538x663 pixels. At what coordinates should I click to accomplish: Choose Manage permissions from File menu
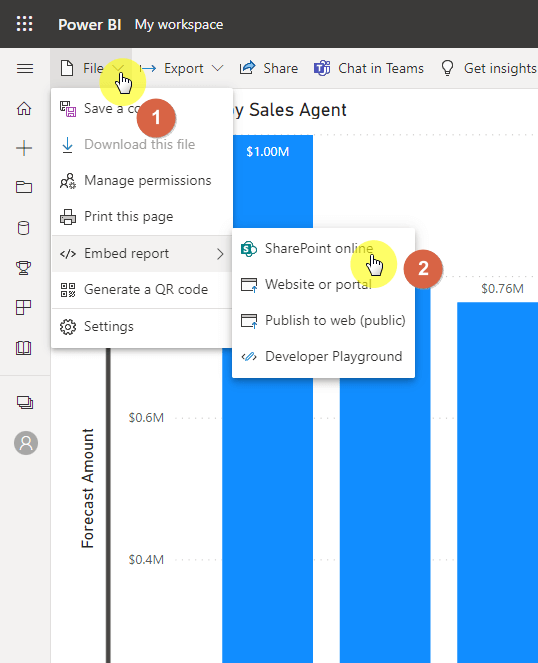click(142, 181)
